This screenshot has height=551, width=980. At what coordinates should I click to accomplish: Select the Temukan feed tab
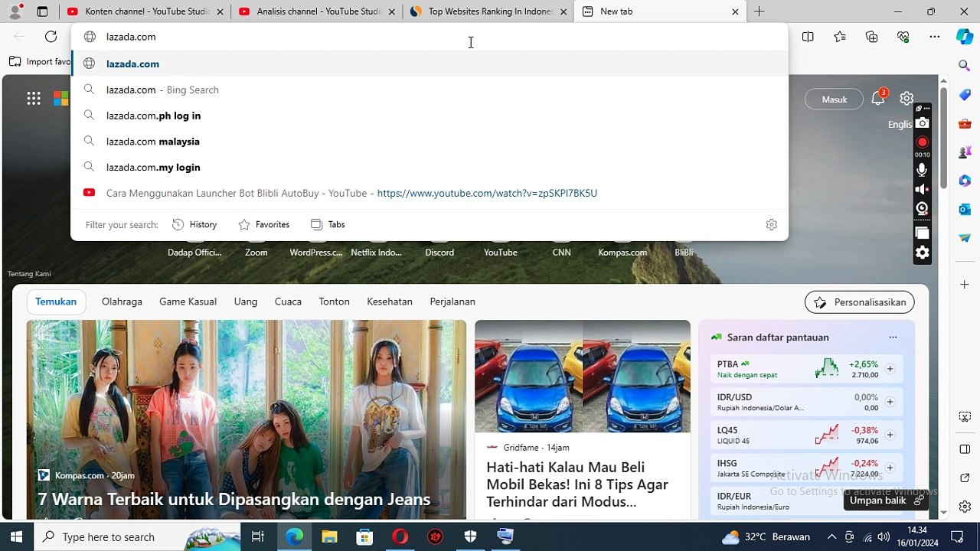point(56,302)
